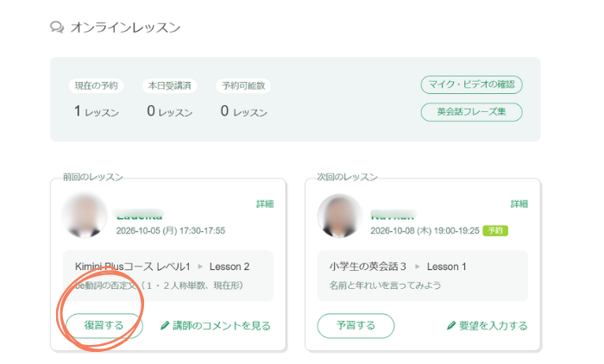The width and height of the screenshot is (604, 364).
Task: Click arrow icon before Lesson 1
Action: [417, 267]
